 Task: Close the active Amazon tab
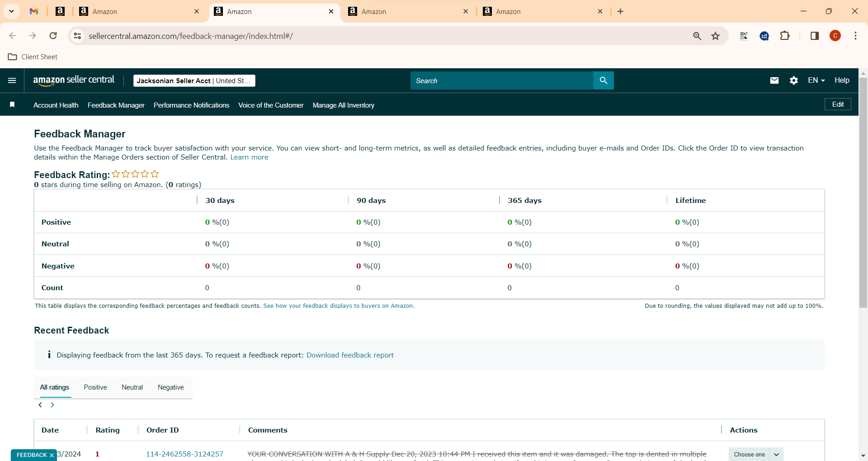pos(331,11)
